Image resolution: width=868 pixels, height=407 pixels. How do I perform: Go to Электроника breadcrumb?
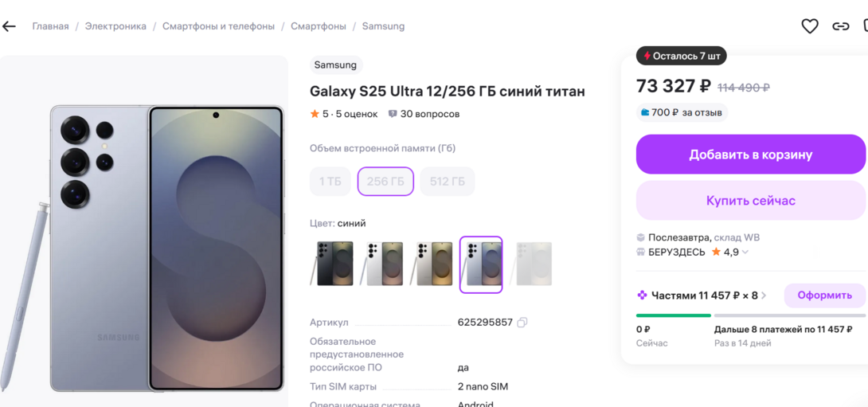click(115, 26)
